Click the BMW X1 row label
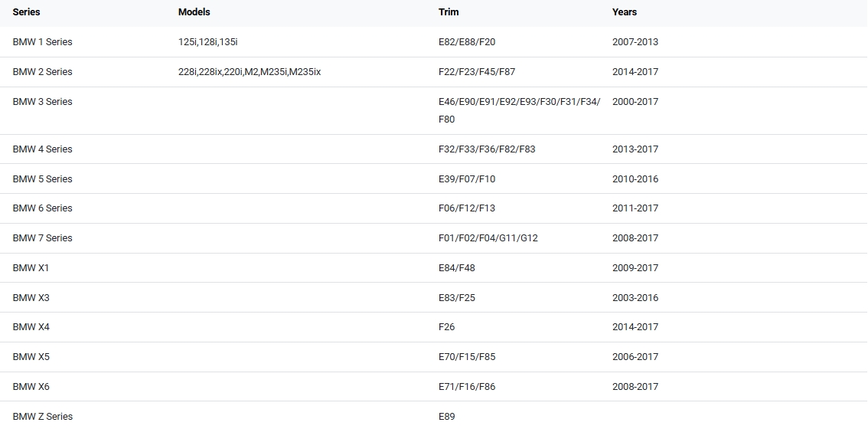 (31, 268)
